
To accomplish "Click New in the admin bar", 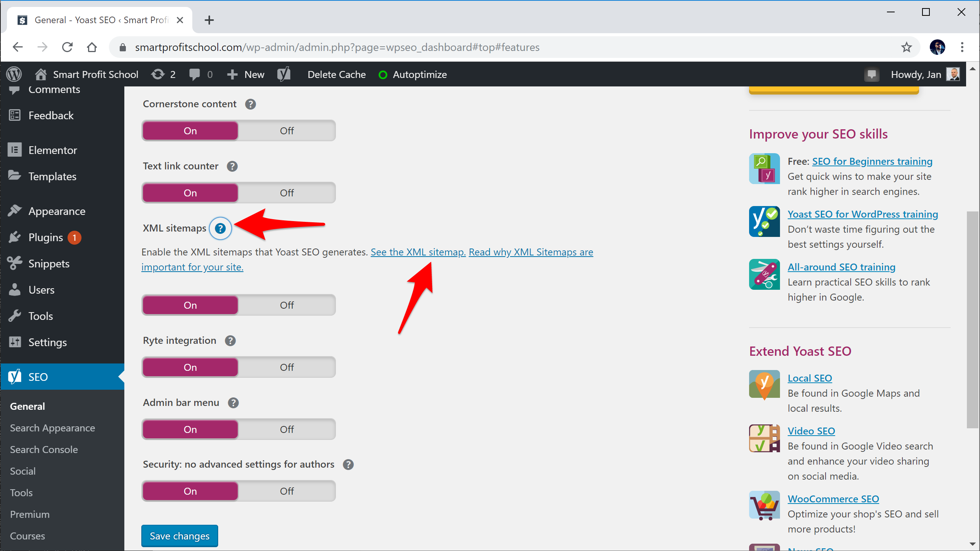I will pyautogui.click(x=246, y=74).
